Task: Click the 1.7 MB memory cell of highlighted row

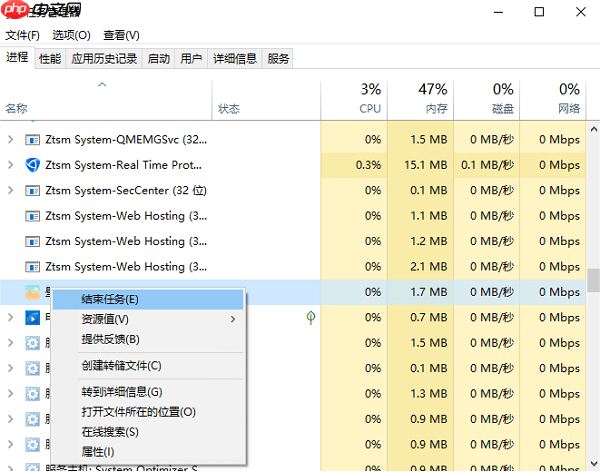Action: point(421,292)
